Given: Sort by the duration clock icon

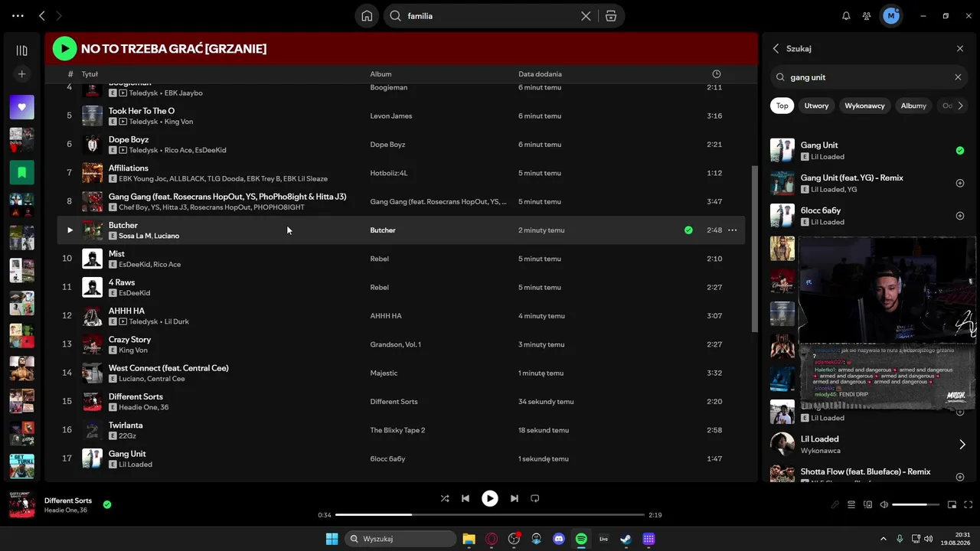Looking at the screenshot, I should [x=717, y=74].
